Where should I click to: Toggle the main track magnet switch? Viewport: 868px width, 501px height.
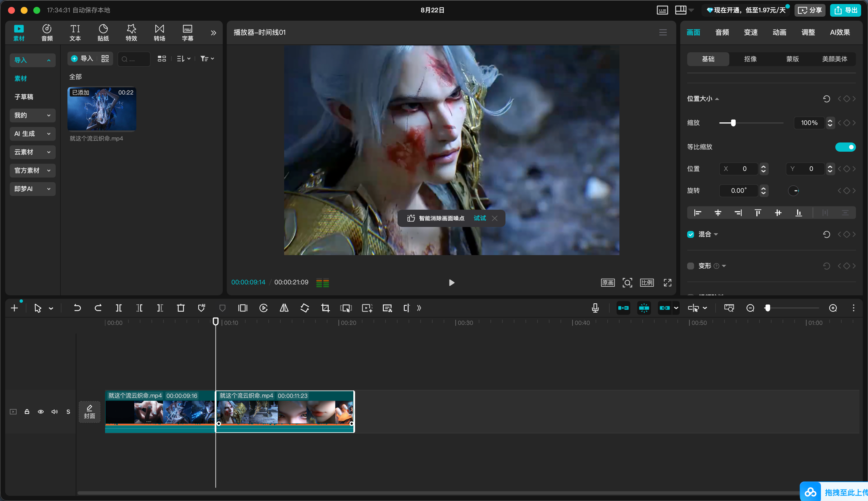pyautogui.click(x=623, y=308)
